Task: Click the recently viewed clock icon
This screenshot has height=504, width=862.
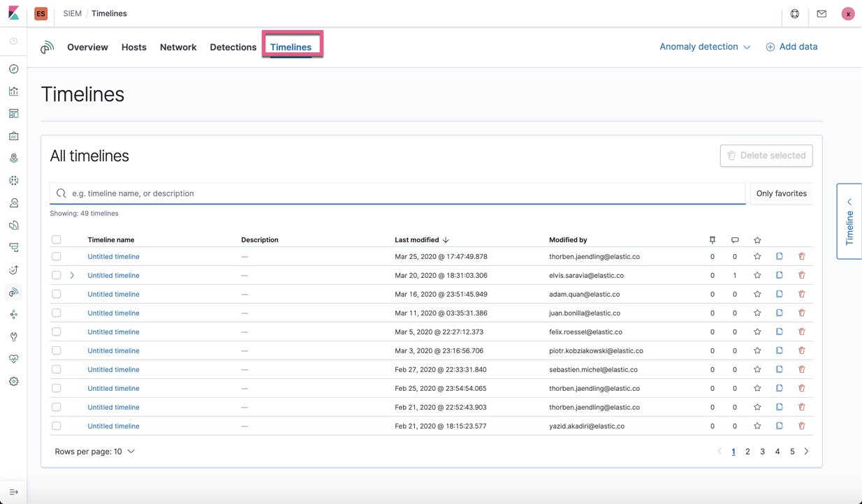Action: click(13, 41)
